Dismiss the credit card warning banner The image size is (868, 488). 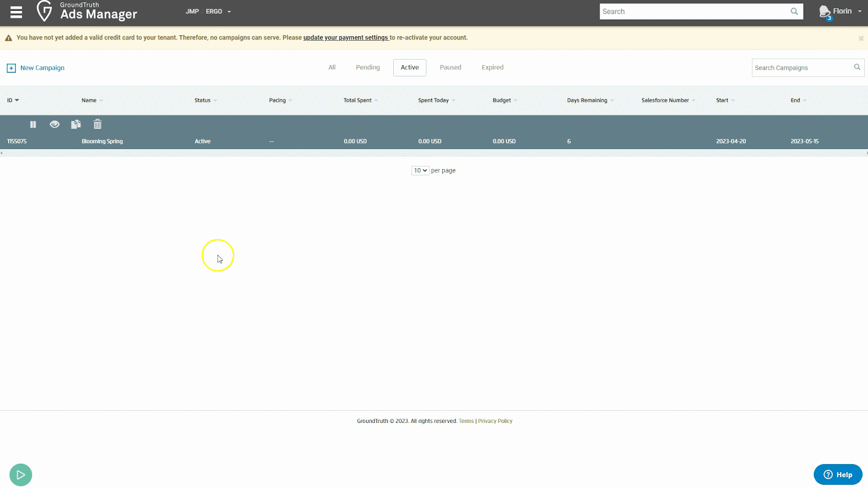pyautogui.click(x=861, y=38)
